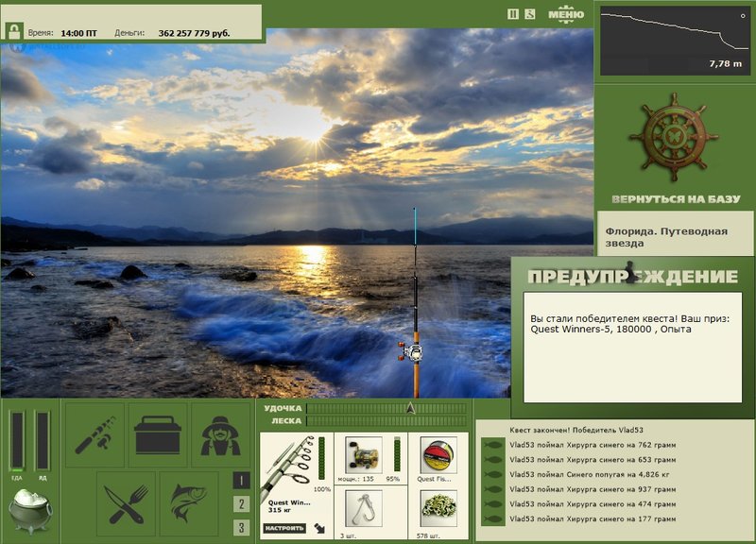Select the bait item showing 578 шт.
The image size is (756, 544).
point(438,508)
